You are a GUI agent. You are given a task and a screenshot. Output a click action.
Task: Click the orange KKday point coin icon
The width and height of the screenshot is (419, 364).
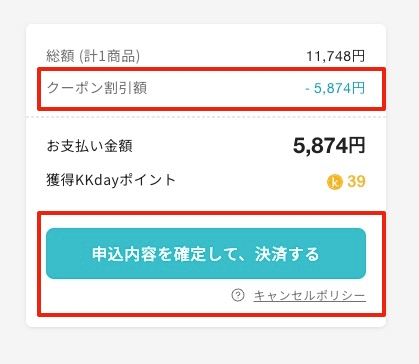(x=335, y=182)
